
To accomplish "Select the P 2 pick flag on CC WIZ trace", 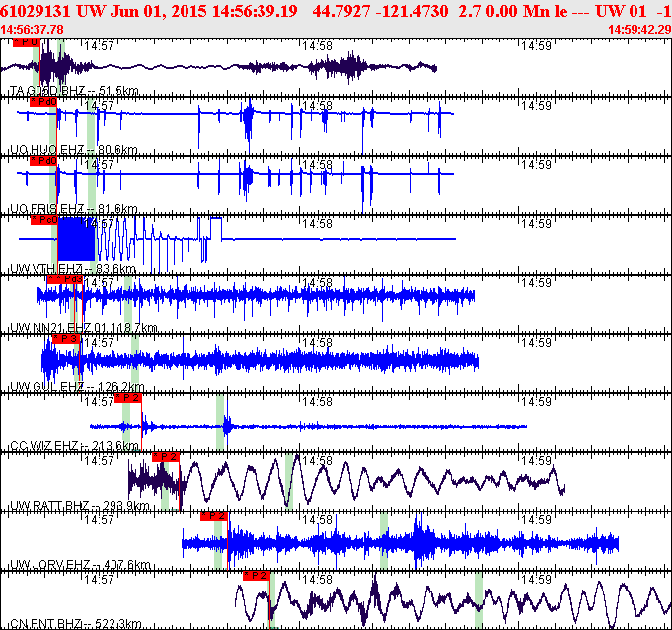I will (128, 398).
